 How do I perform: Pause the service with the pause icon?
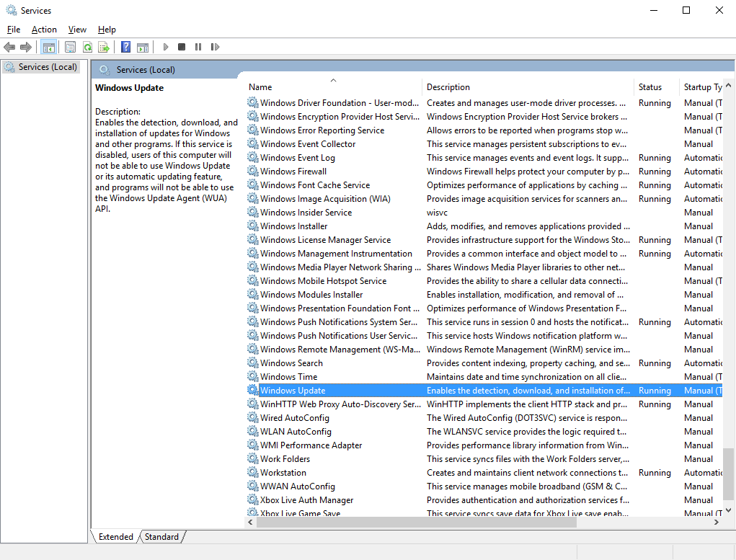click(x=198, y=47)
